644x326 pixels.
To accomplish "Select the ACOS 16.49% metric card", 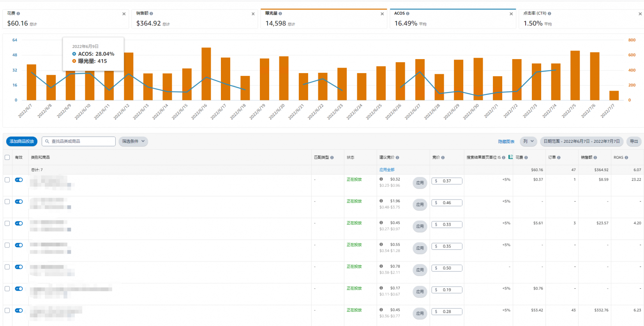I will [x=453, y=19].
